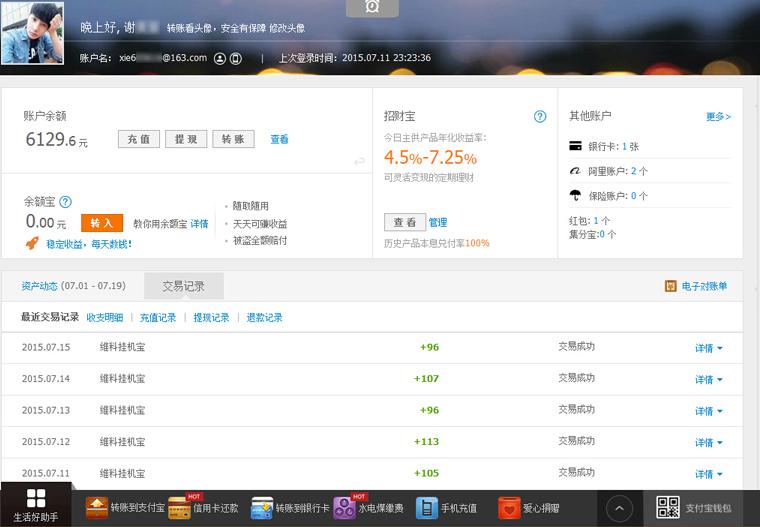The height and width of the screenshot is (527, 760).
Task: Click the alarm clock icon at top
Action: pos(372,6)
